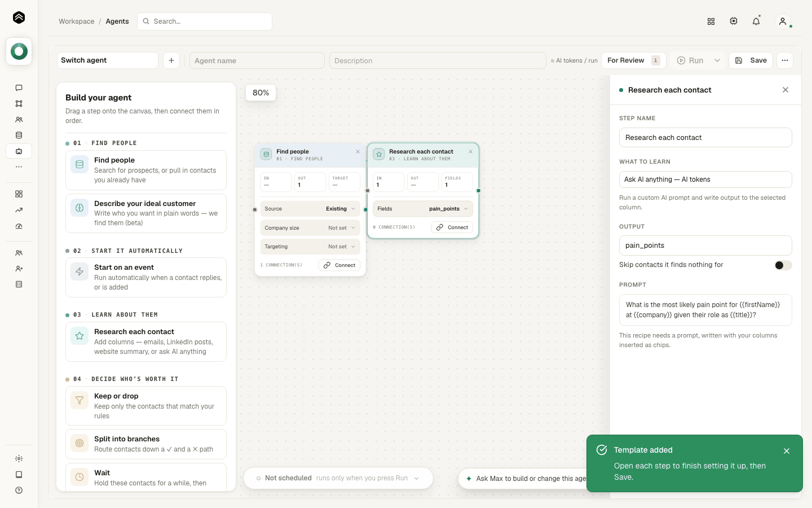The height and width of the screenshot is (508, 812).
Task: Click the Run button
Action: coord(690,60)
